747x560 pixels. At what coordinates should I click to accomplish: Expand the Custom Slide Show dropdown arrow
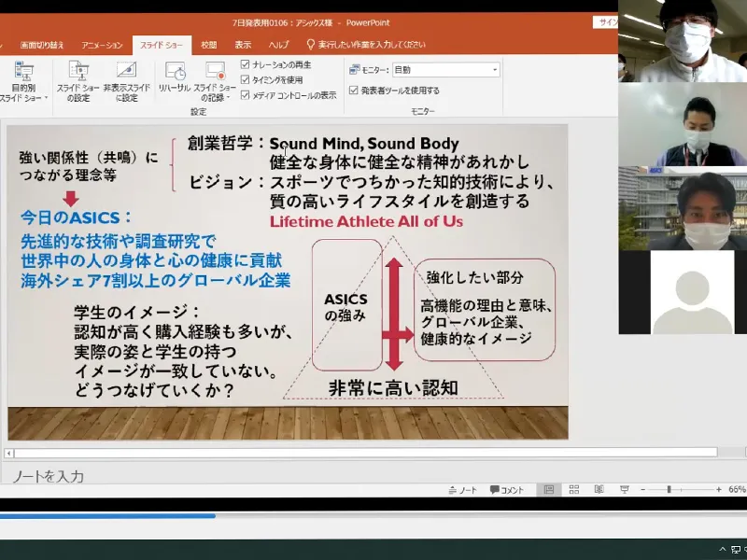(x=46, y=98)
